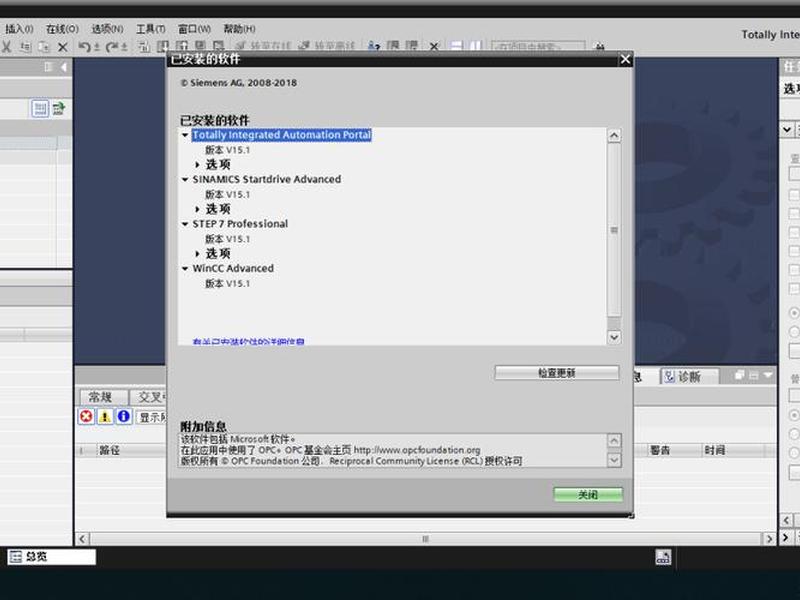
Task: Select the WinCC Advanced entry
Action: click(x=233, y=268)
